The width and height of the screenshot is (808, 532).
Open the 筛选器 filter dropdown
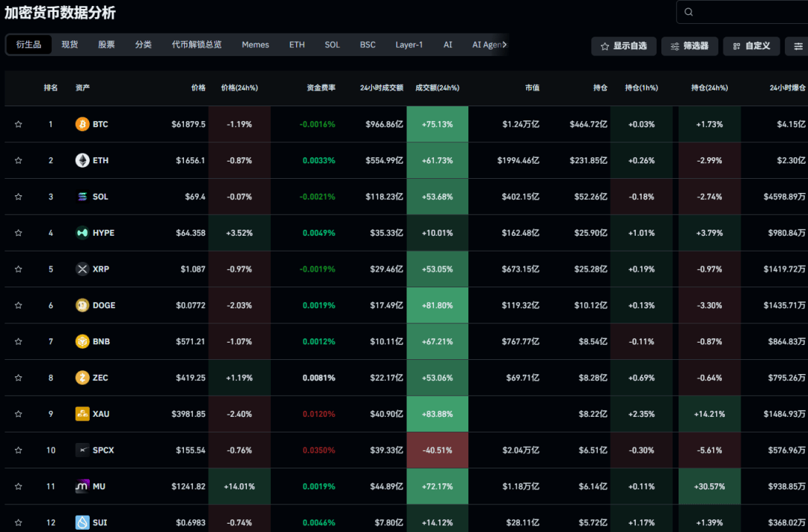690,46
